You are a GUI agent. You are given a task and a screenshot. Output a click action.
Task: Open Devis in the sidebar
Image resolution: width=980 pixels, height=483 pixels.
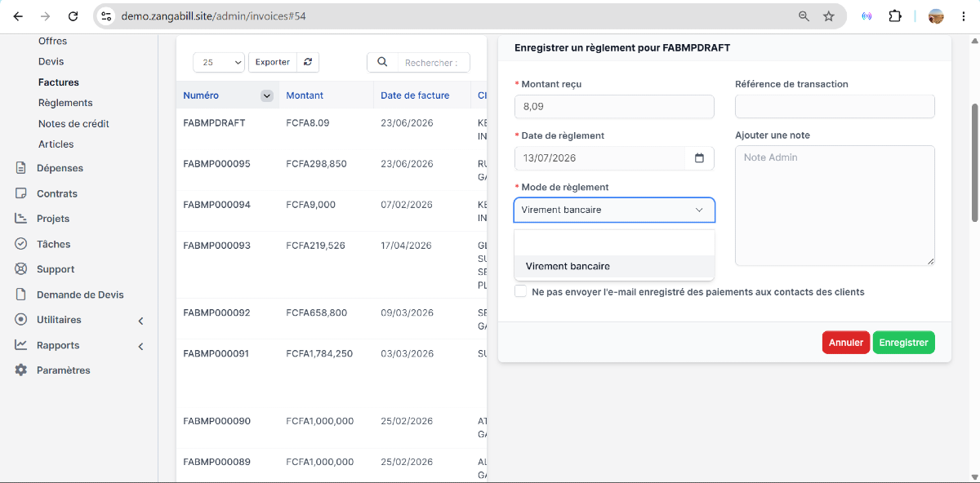[x=51, y=61]
